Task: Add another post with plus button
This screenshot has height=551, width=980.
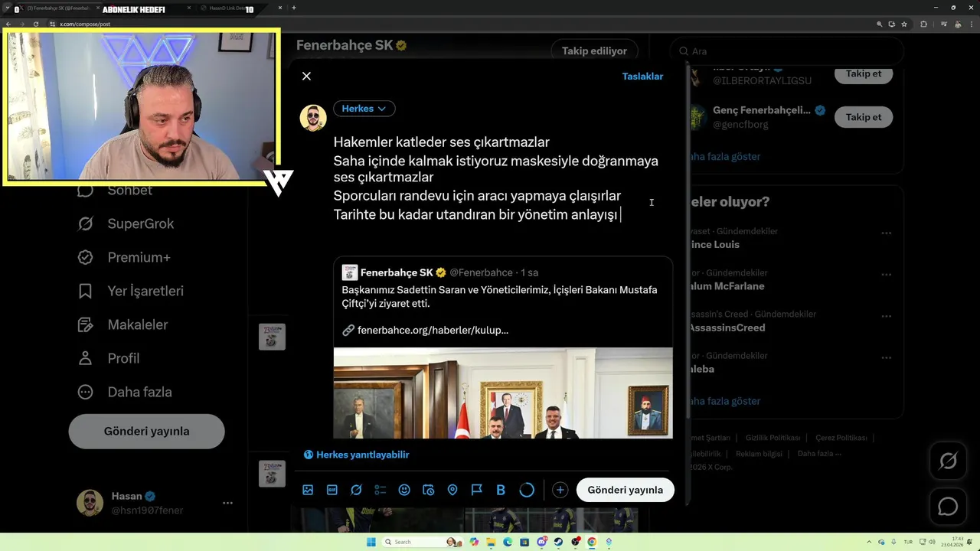Action: click(560, 490)
